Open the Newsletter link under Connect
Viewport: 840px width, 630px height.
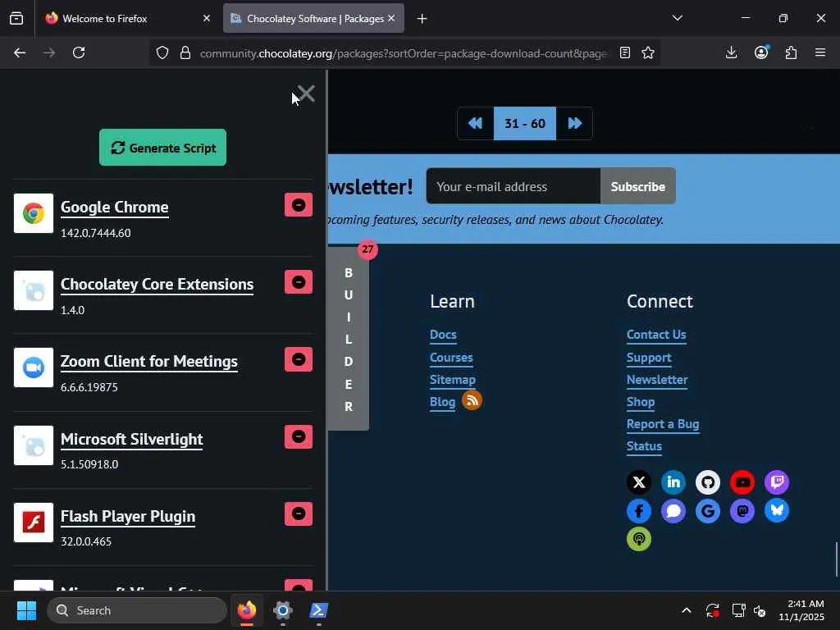[x=657, y=380]
